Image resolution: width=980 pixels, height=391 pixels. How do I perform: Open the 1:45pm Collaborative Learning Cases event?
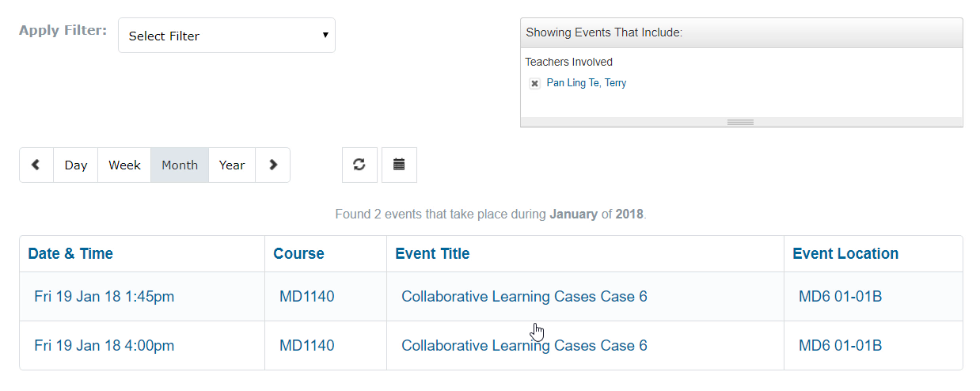[524, 297]
